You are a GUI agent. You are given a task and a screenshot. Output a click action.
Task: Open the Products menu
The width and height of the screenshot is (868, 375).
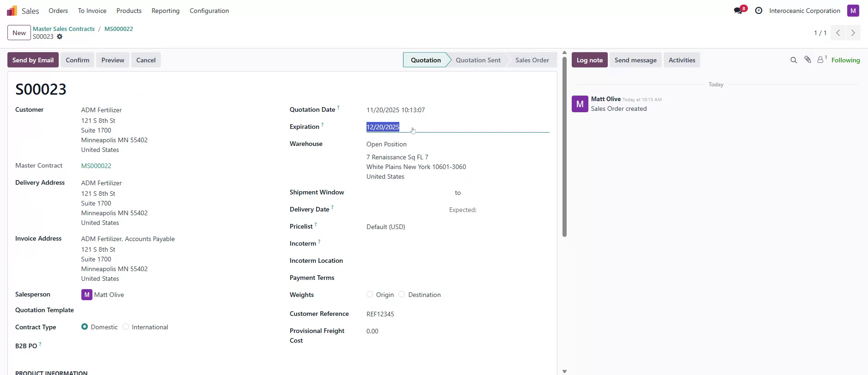129,11
